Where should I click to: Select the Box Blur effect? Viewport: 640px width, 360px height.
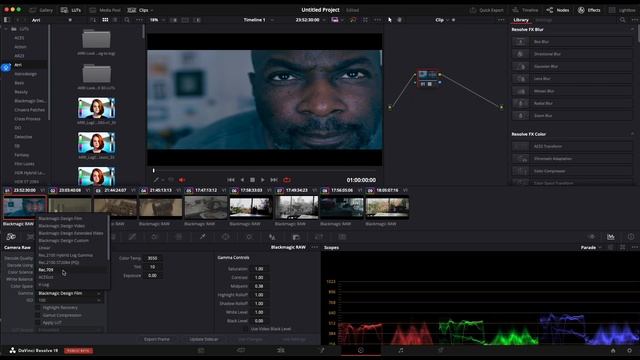[x=572, y=42]
